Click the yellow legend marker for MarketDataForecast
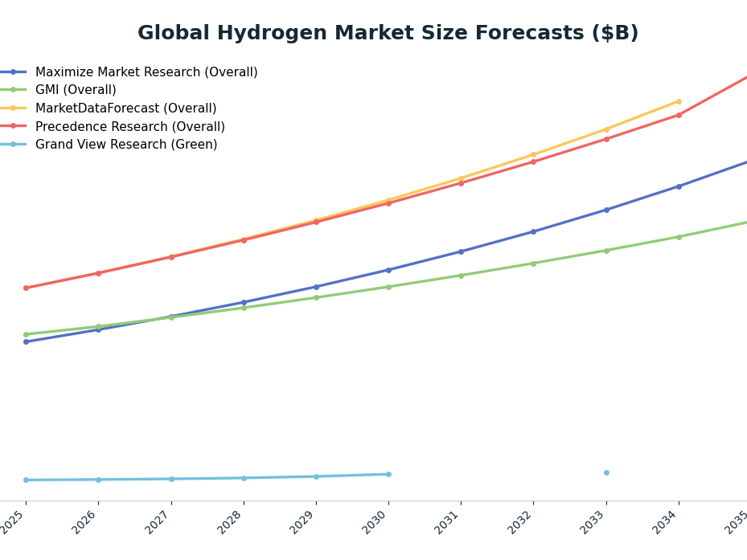Screen dimensions: 747x560 click(x=14, y=108)
